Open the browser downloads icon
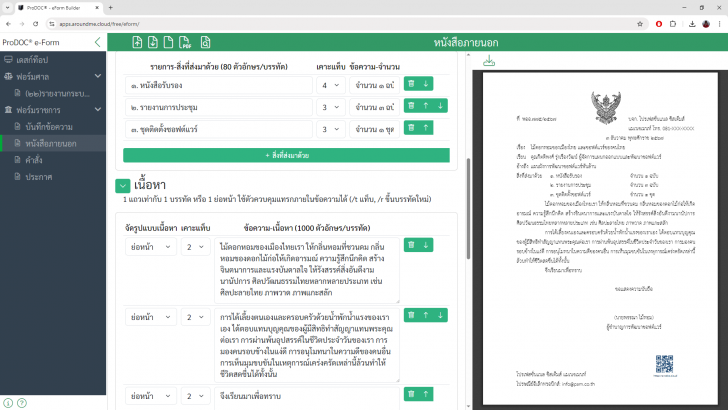The width and height of the screenshot is (728, 410). click(692, 24)
